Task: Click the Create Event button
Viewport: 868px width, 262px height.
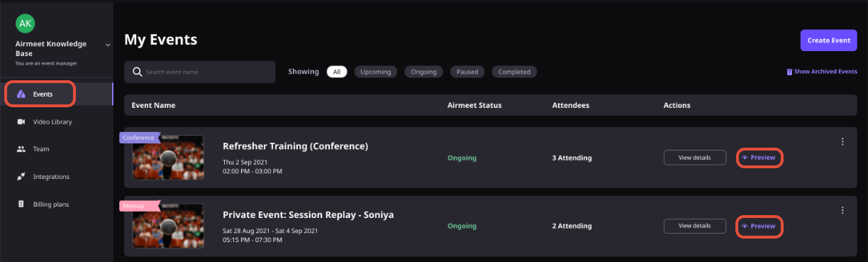Action: 828,40
